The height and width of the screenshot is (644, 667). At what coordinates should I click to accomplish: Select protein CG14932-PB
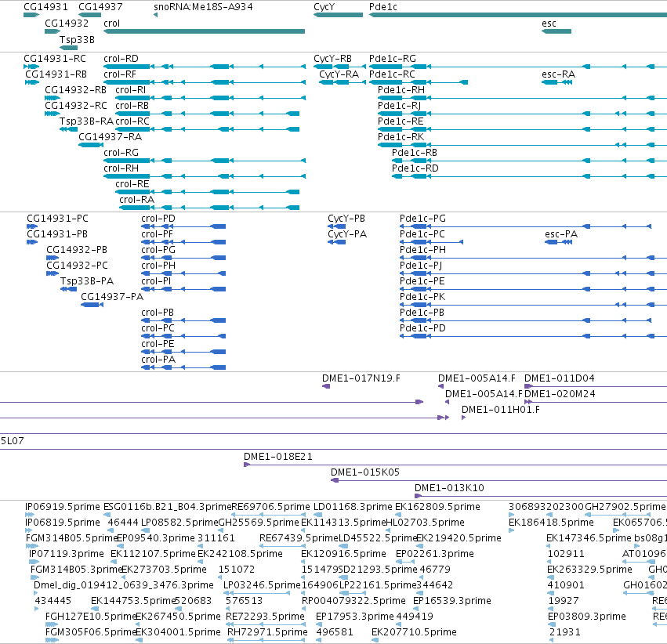click(x=53, y=258)
